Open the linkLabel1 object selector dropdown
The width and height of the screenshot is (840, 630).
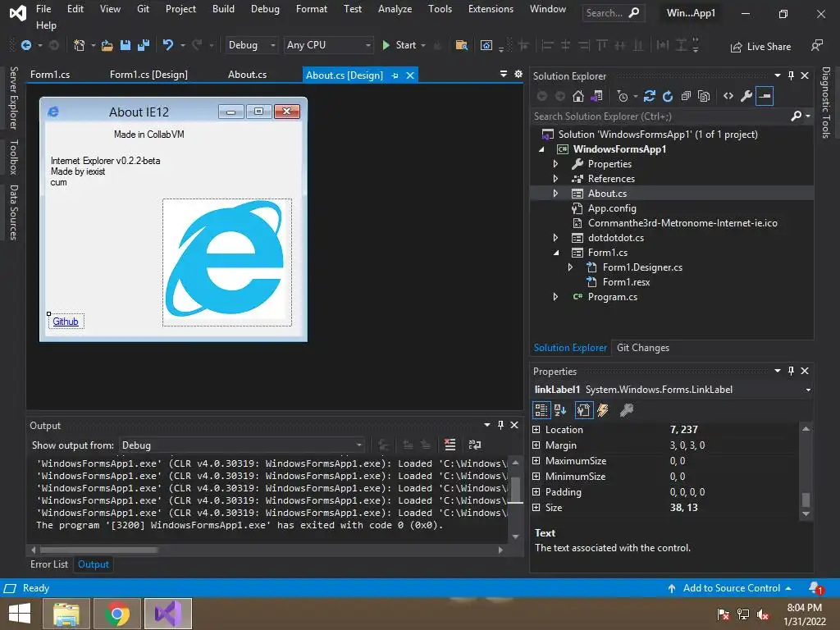pyautogui.click(x=808, y=390)
